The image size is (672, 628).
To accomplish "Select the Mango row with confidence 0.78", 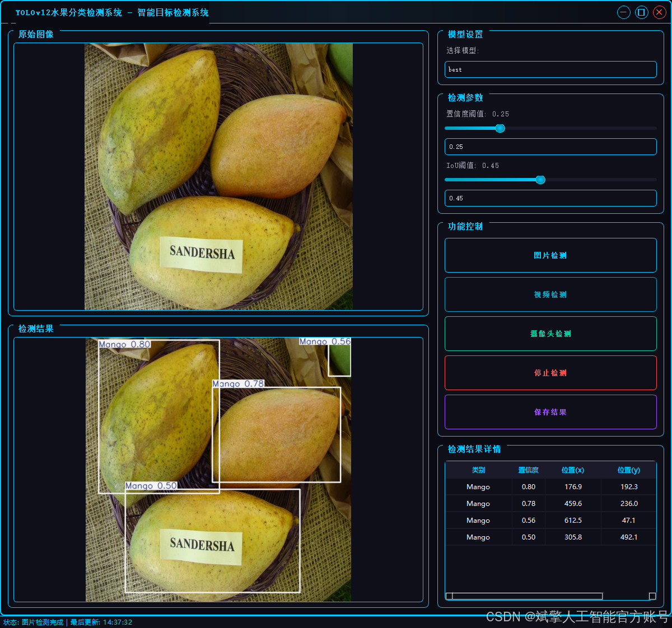I will 550,504.
